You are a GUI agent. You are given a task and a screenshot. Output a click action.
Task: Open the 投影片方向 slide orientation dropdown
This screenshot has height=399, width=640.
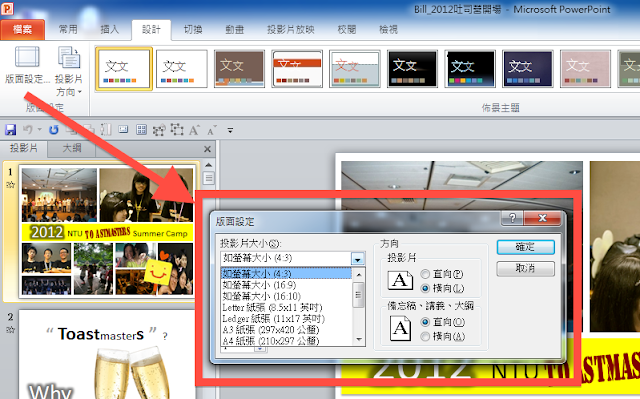click(69, 71)
